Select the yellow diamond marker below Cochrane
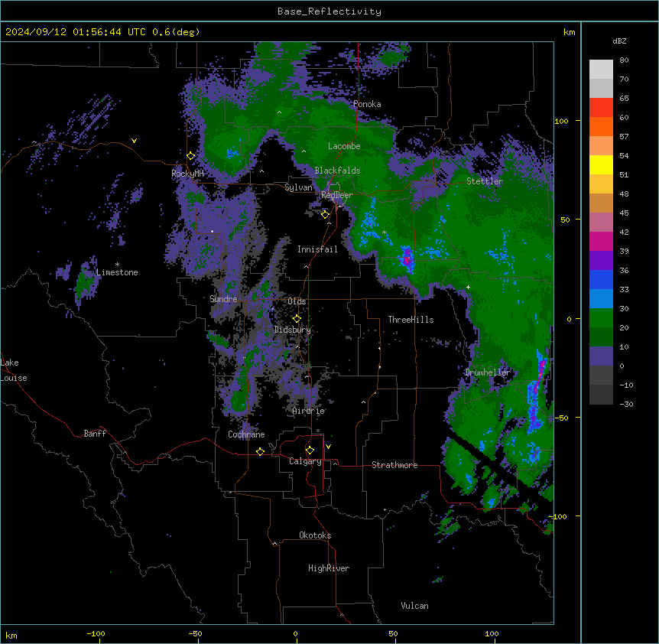The width and height of the screenshot is (659, 644). [x=260, y=451]
